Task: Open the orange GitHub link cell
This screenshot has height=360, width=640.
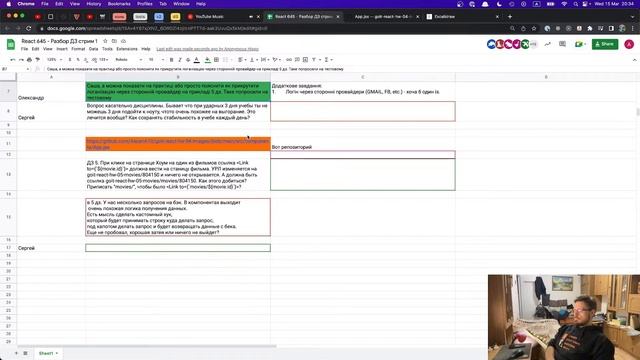Action: tap(178, 144)
